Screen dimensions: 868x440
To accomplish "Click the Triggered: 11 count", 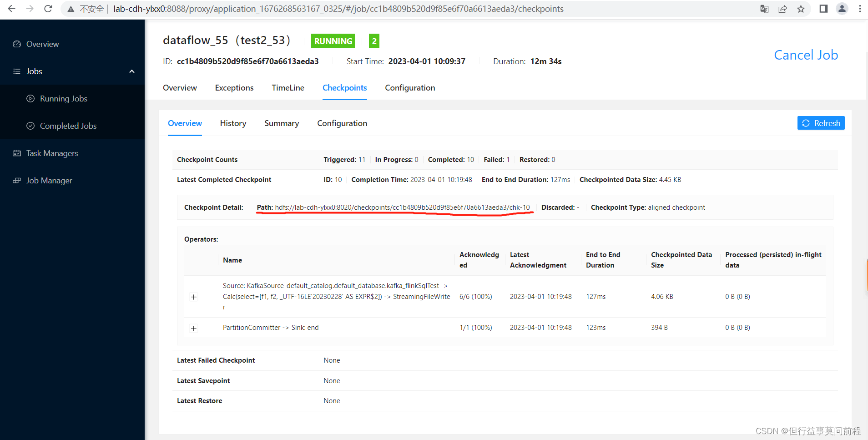I will [x=344, y=160].
